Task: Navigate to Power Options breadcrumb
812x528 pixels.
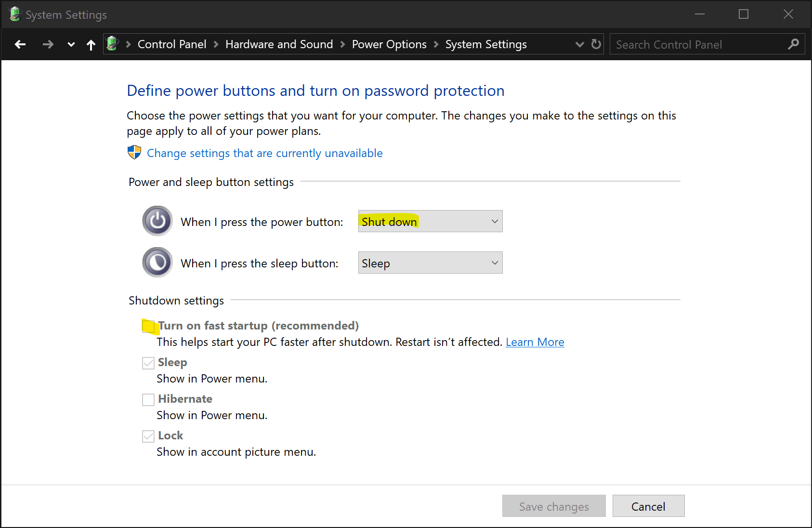Action: click(x=389, y=44)
